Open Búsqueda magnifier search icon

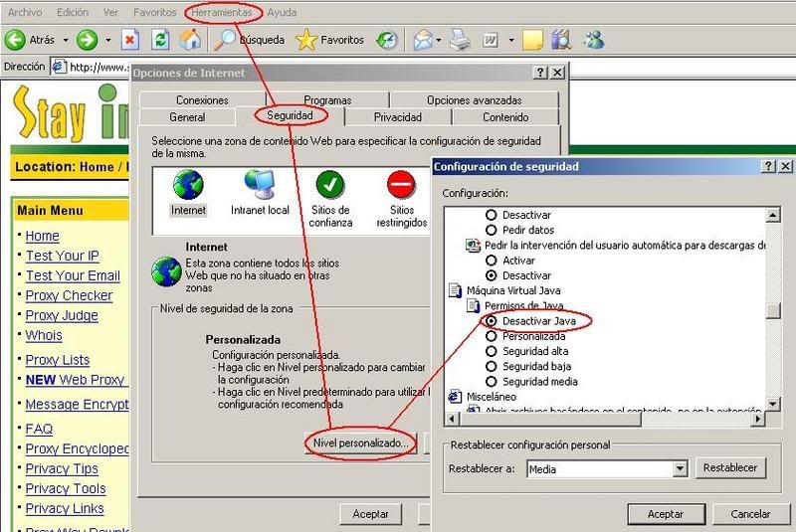[227, 41]
